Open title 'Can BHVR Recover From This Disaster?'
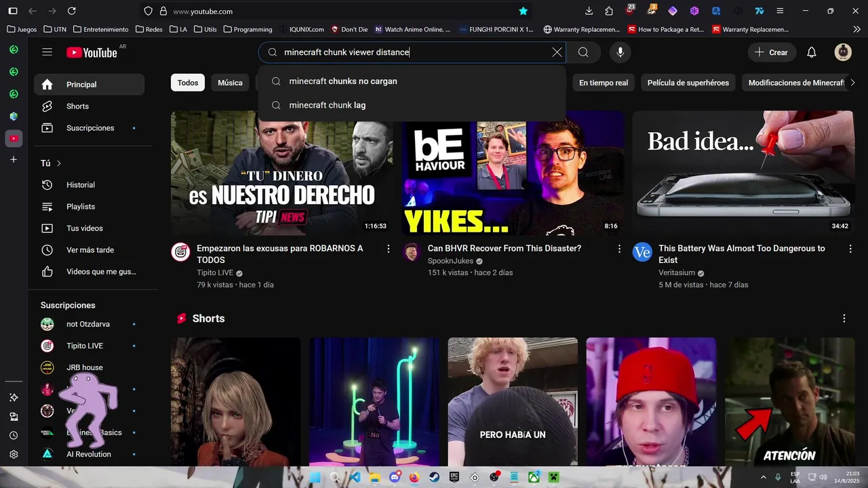The height and width of the screenshot is (488, 868). pos(505,249)
